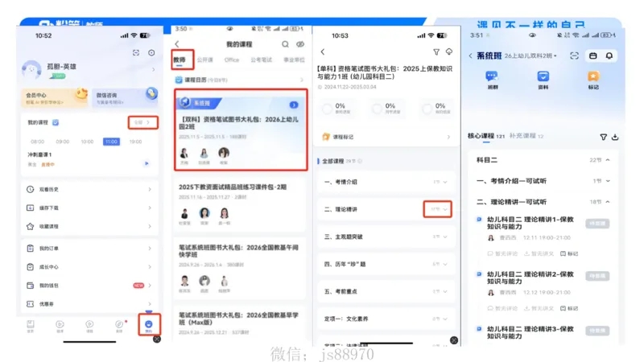This screenshot has width=644, height=362.
Task: Open 班群 class chat icon
Action: [492, 80]
